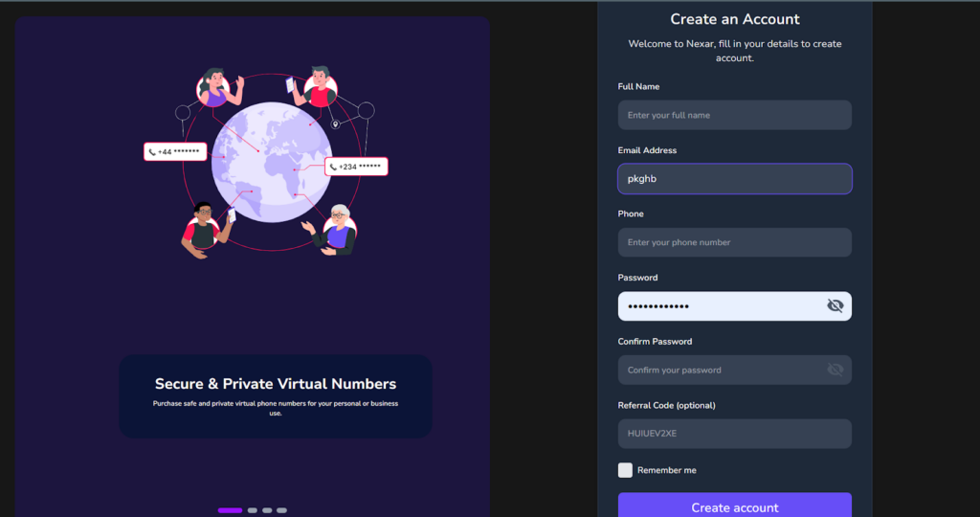Screen dimensions: 980x517
Task: Select top-left woman avatar in purple
Action: 214,89
